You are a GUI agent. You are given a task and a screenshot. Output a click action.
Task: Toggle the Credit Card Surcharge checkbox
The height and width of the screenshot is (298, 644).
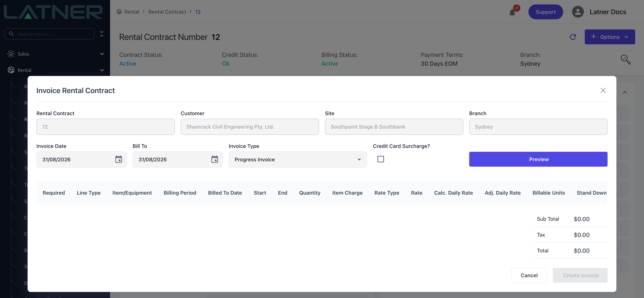tap(381, 159)
